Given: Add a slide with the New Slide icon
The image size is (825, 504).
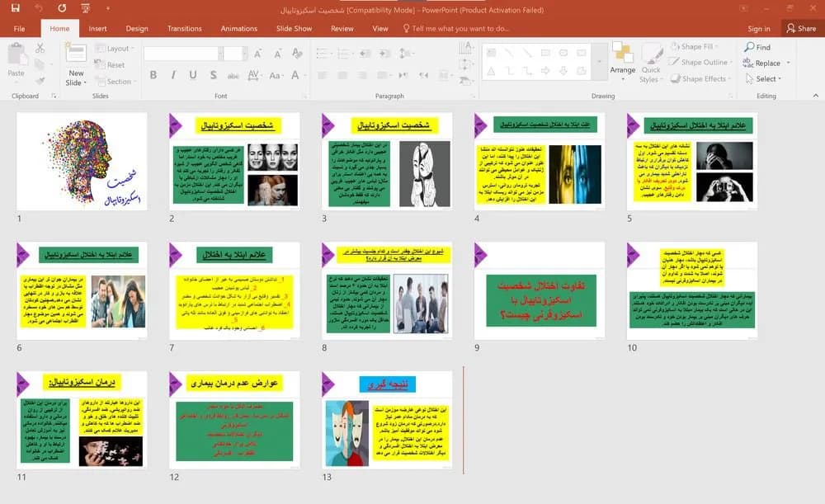Looking at the screenshot, I should point(76,53).
